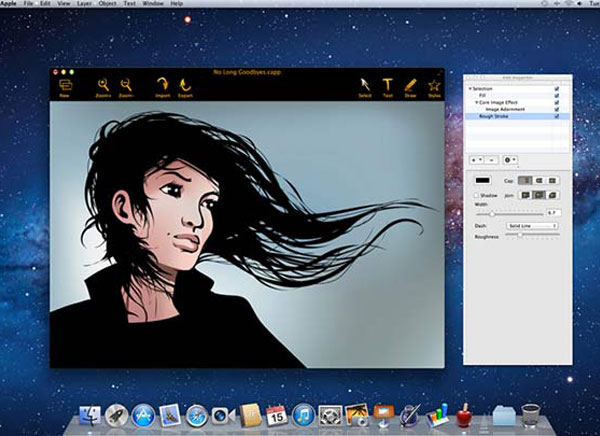The height and width of the screenshot is (436, 600).
Task: Open the plus add-effect dropdown
Action: pos(477,160)
